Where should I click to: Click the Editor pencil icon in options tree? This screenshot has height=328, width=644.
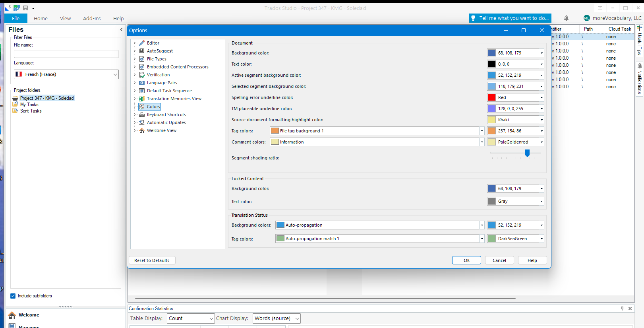click(142, 43)
